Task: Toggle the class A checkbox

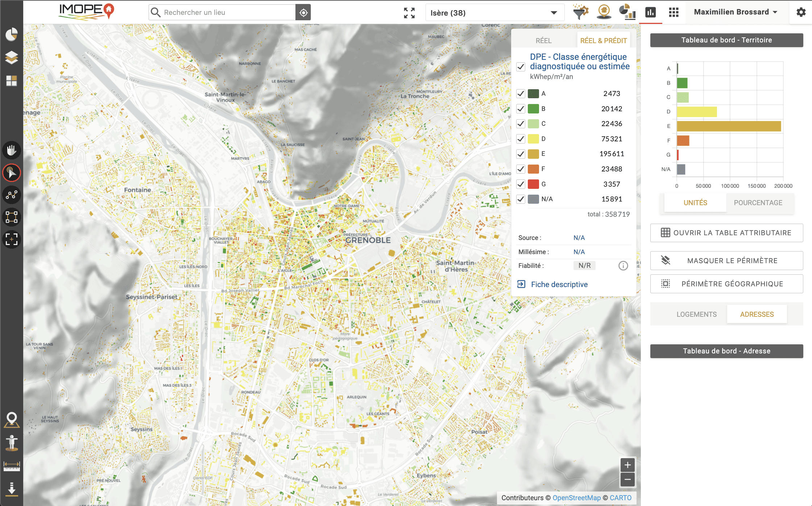Action: [521, 94]
